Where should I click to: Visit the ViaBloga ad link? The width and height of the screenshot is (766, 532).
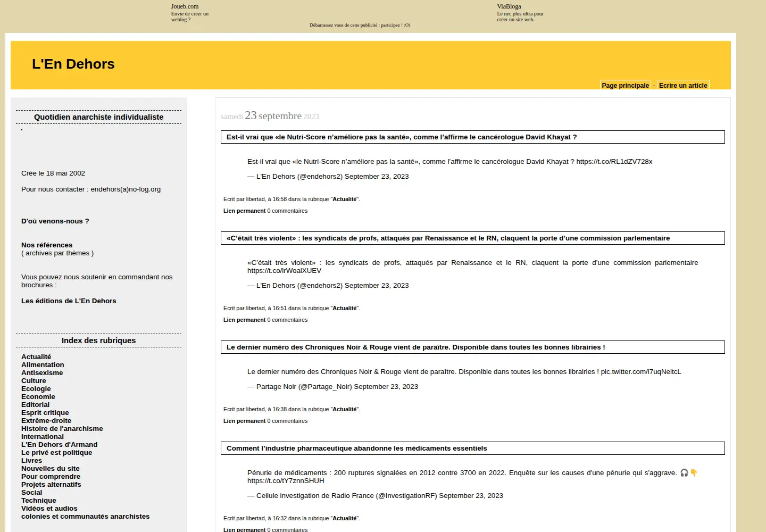509,6
